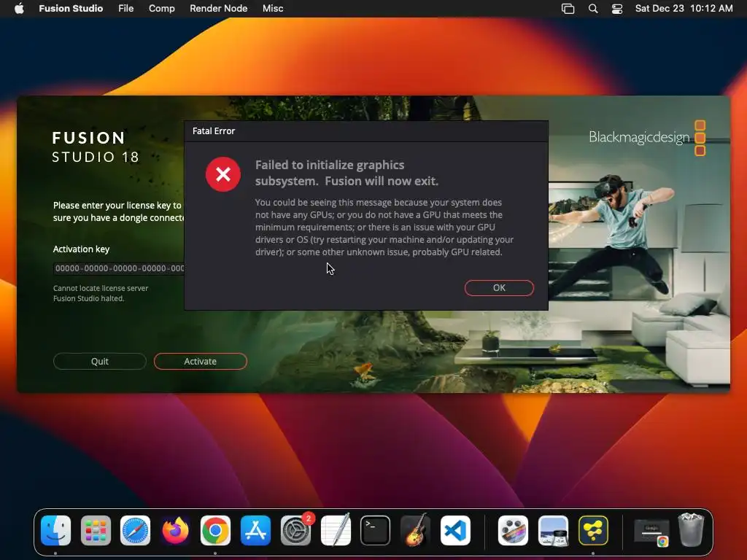Click the date and time in menu bar
The image size is (747, 560).
[684, 8]
